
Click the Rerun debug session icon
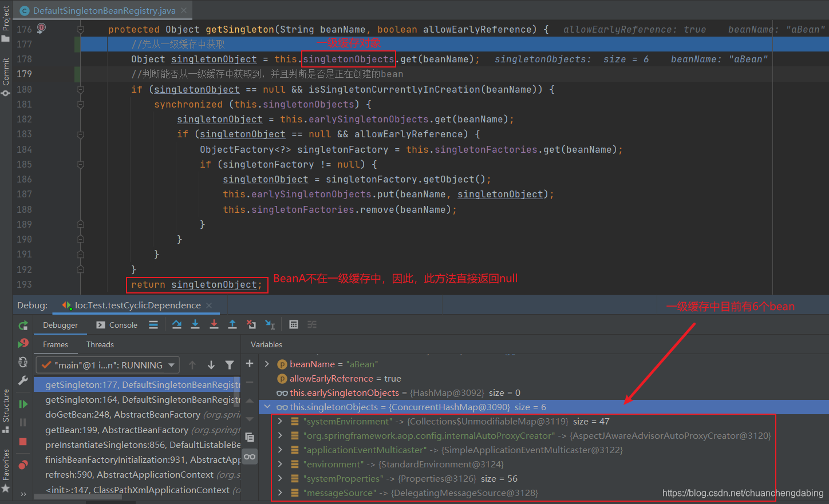point(23,326)
